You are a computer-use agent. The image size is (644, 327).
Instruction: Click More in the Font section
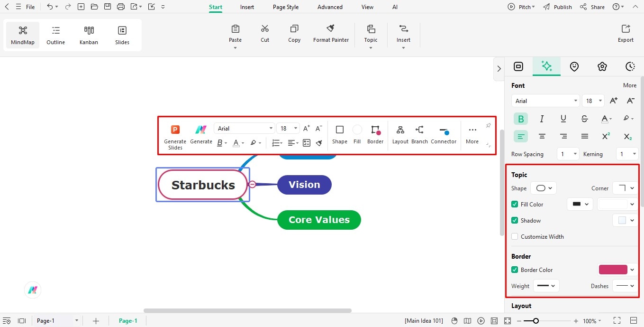pos(630,85)
